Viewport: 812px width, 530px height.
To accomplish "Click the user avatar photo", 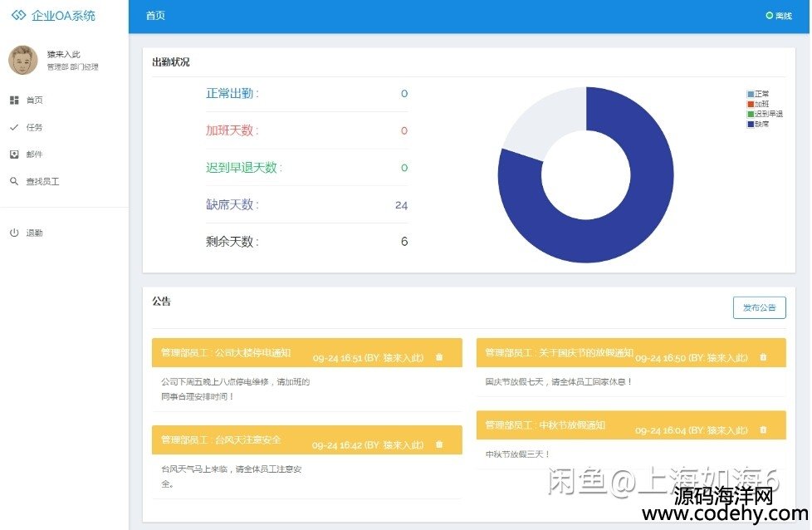I will pos(22,60).
